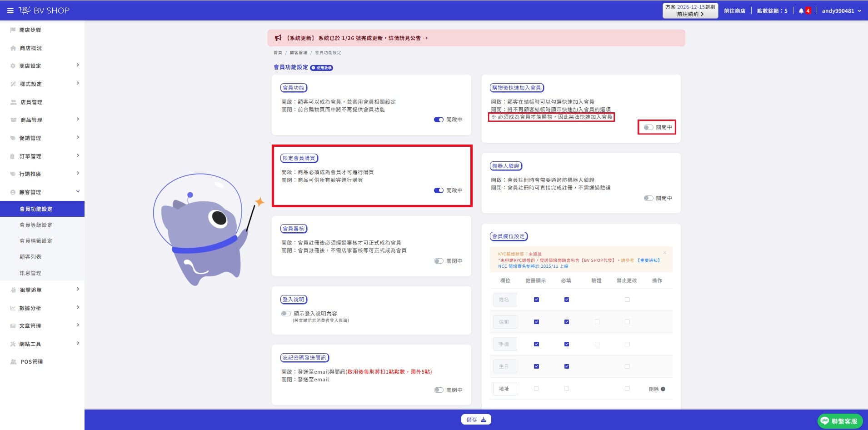Click the 刪除 minus icon for 地址
868x430 pixels.
663,389
